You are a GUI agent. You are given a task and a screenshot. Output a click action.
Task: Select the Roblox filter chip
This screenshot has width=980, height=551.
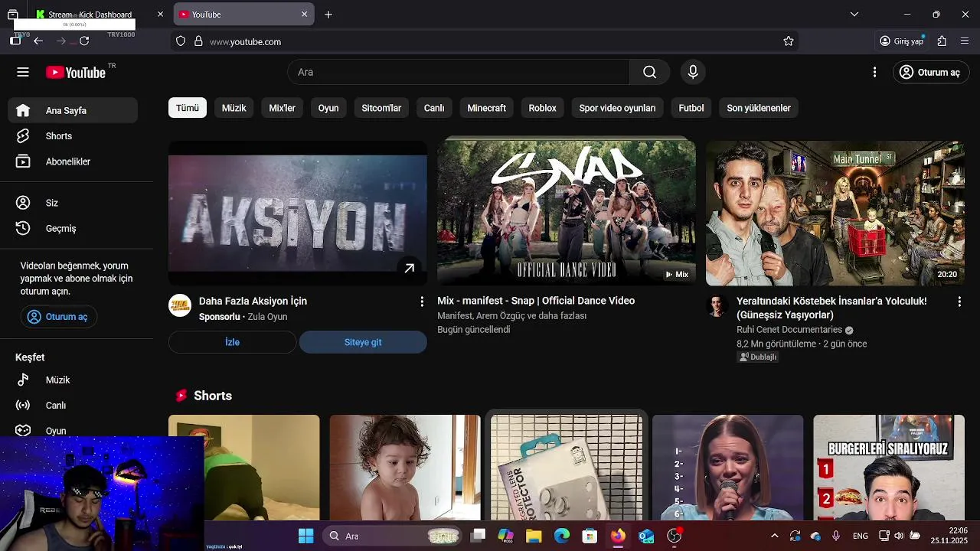[x=542, y=108]
